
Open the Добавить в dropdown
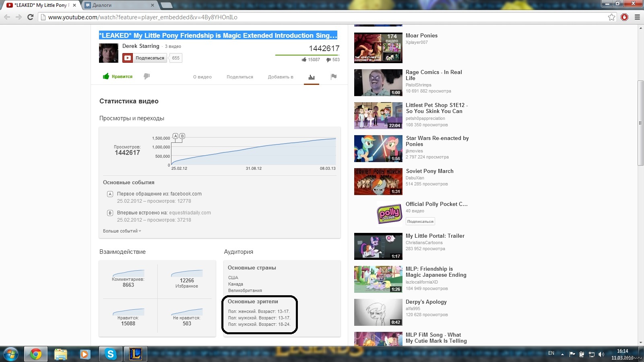tap(281, 77)
